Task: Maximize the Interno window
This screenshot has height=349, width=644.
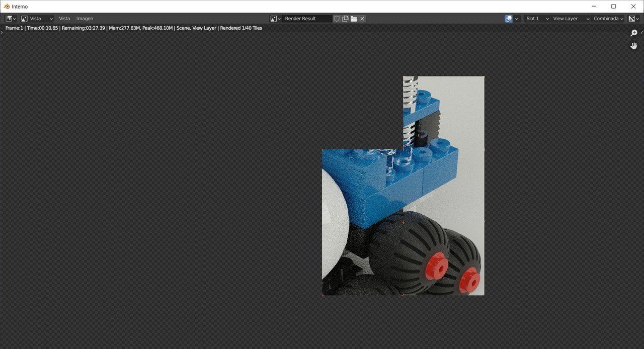Action: 613,7
